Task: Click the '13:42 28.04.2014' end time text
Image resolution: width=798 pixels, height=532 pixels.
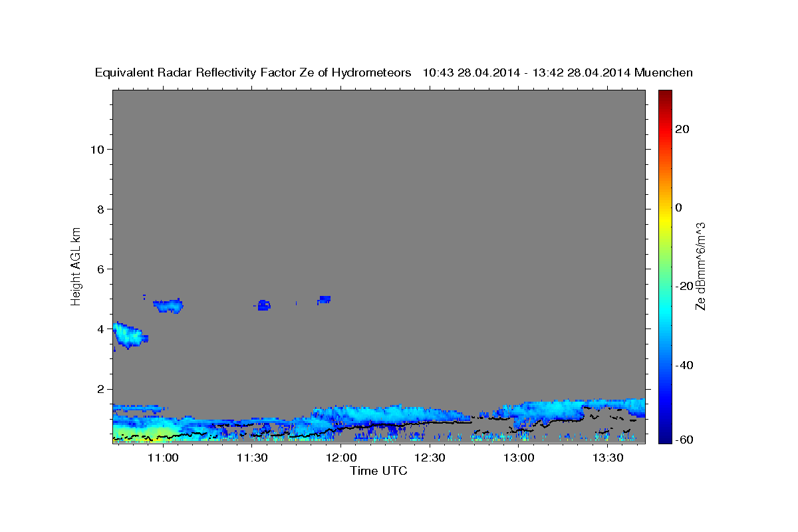Action: pos(581,73)
